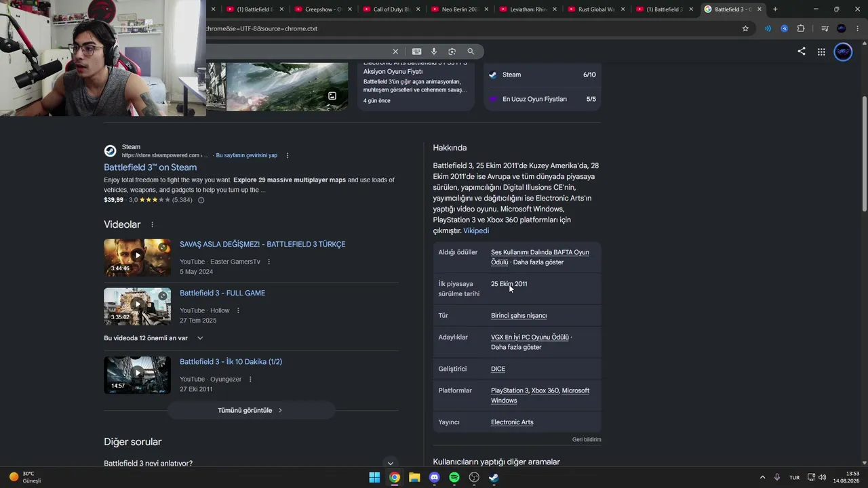Click the TUR keyboard language indicator
This screenshot has height=488, width=868.
[x=794, y=477]
